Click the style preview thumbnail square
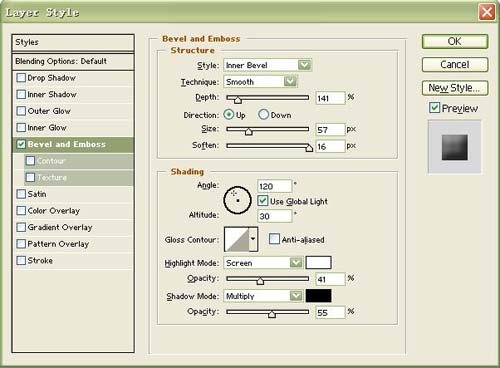500x368 pixels. [455, 147]
